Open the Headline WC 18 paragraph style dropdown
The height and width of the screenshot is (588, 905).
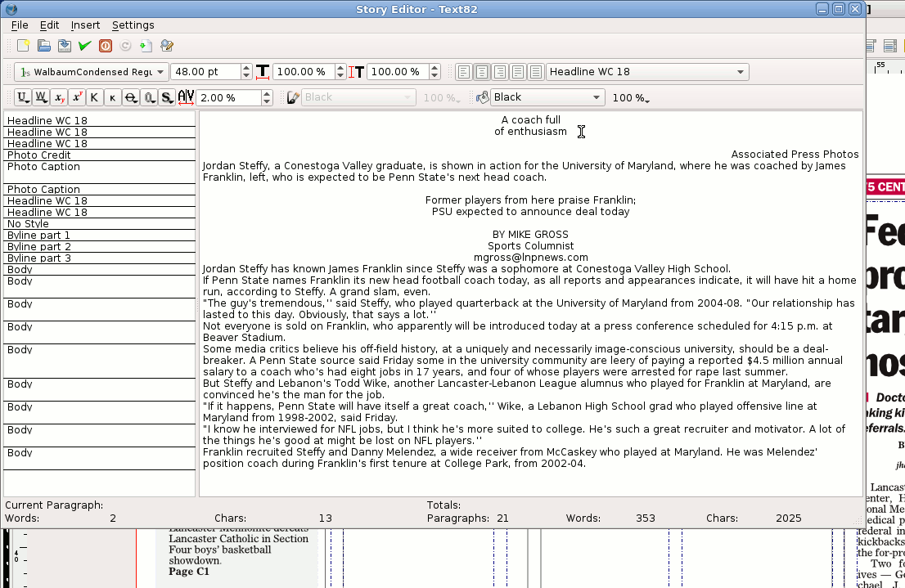tap(647, 72)
